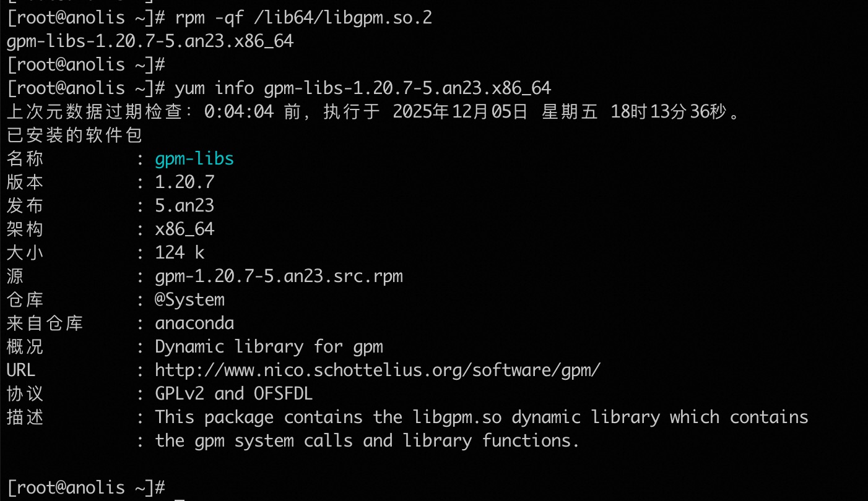This screenshot has height=501, width=868.
Task: Click the source gpm-1.20.7-5.an23.src.rpm filename
Action: 279,276
